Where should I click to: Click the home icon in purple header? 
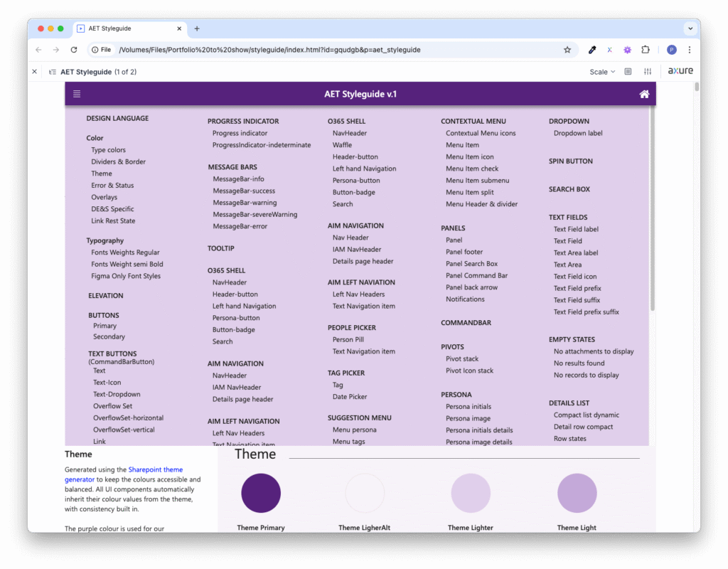coord(644,94)
